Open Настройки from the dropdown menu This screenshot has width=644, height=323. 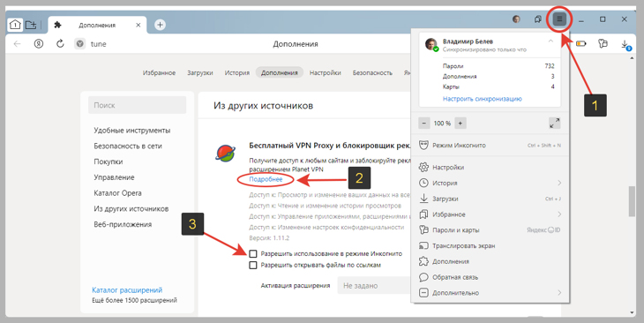point(490,168)
